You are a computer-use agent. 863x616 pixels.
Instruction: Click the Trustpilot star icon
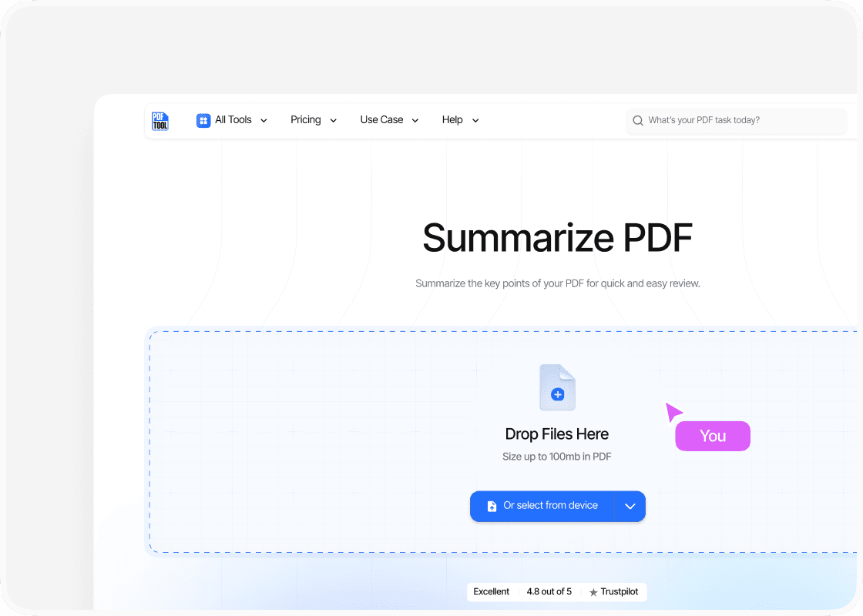[593, 592]
